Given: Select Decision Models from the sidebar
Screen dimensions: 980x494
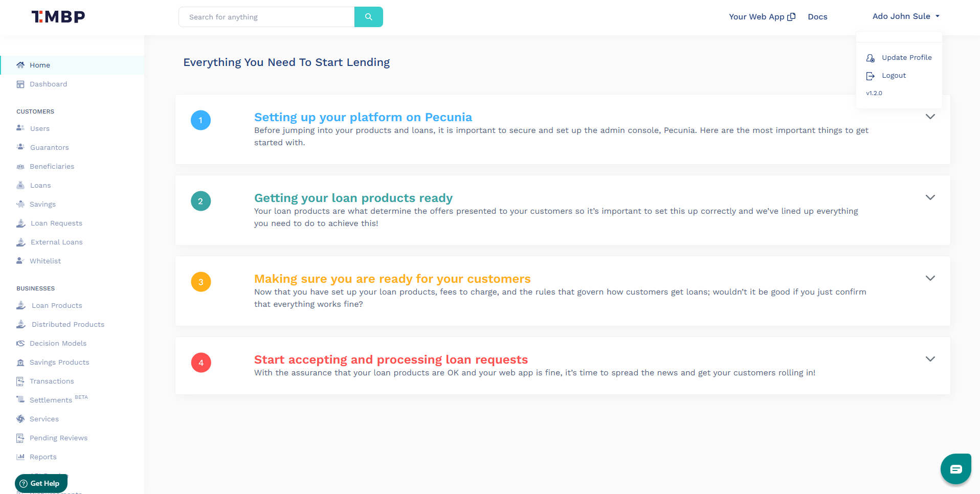Looking at the screenshot, I should (x=58, y=343).
